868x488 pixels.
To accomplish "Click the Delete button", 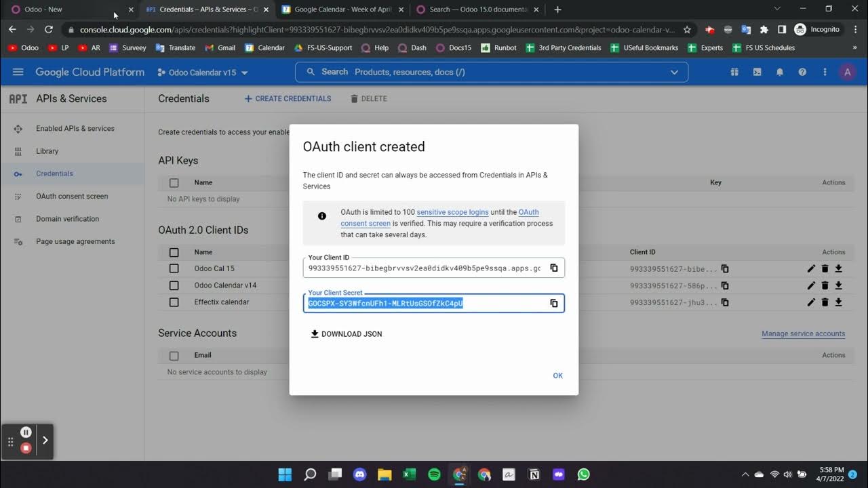I will [369, 98].
